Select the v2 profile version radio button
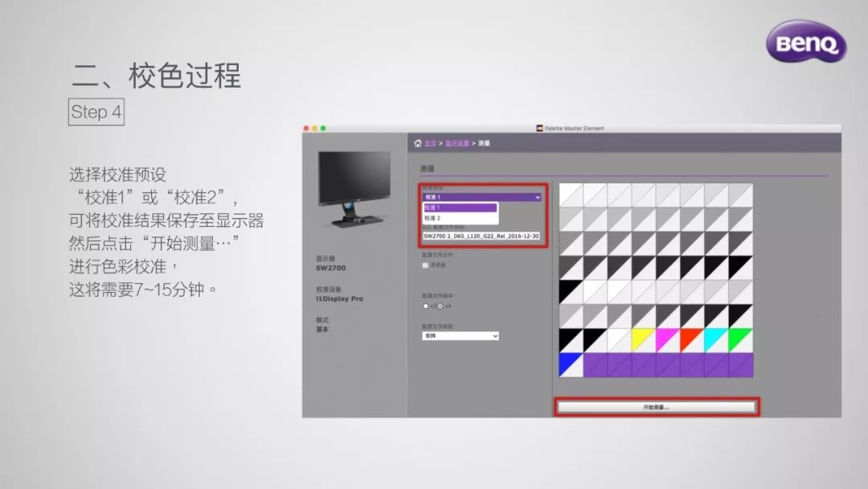 click(x=426, y=306)
